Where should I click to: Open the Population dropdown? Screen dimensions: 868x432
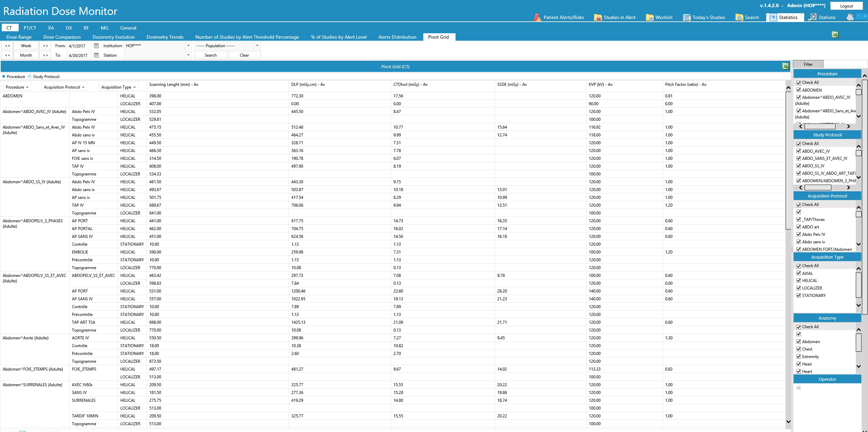click(257, 45)
